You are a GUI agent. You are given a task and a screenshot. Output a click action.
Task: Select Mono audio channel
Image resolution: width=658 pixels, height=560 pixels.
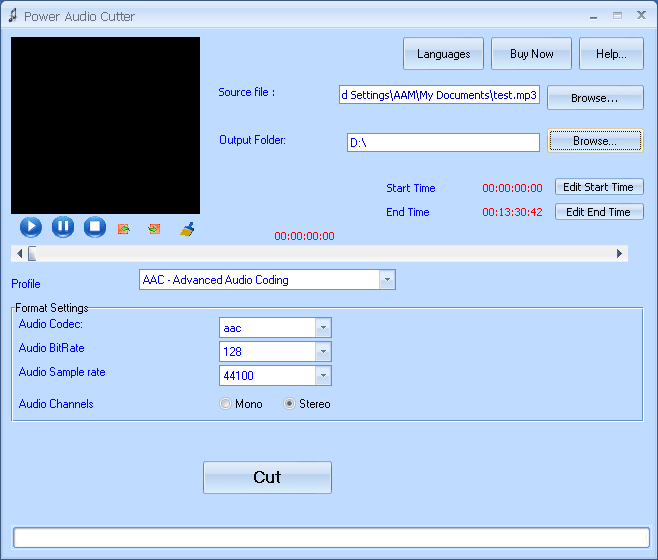coord(226,404)
